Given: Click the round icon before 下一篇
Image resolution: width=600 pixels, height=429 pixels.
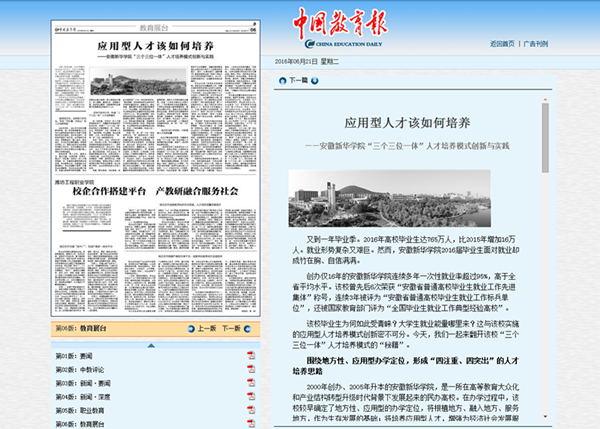Looking at the screenshot, I should click(281, 79).
